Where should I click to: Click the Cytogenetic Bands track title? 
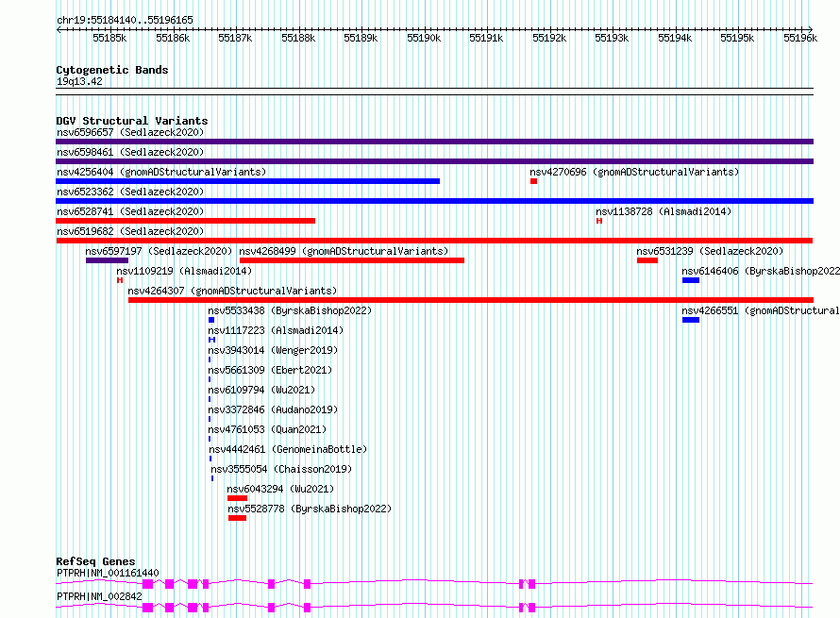point(112,70)
